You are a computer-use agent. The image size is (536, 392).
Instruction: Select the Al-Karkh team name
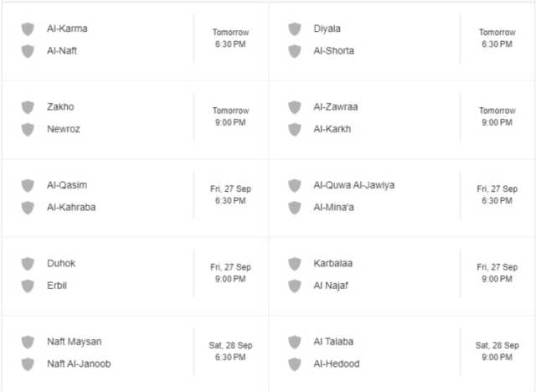[332, 129]
